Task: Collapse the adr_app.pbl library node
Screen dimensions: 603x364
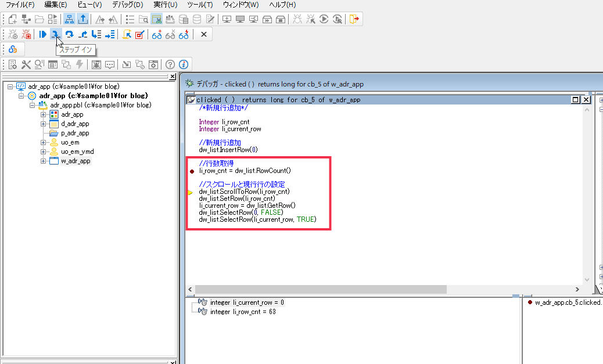Action: (33, 105)
